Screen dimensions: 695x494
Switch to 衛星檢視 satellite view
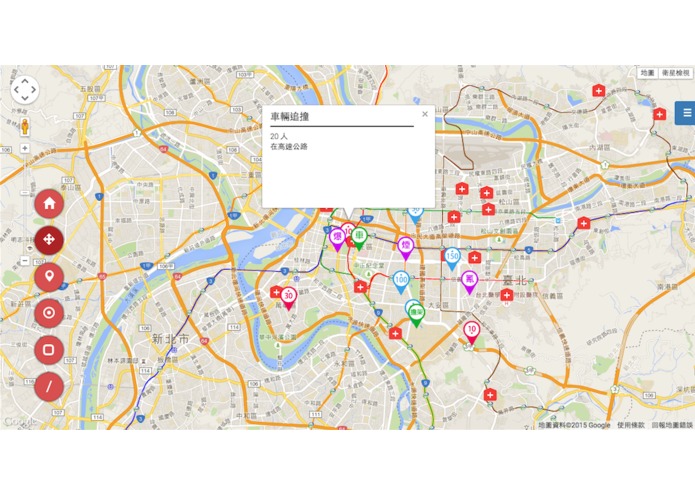click(x=675, y=73)
